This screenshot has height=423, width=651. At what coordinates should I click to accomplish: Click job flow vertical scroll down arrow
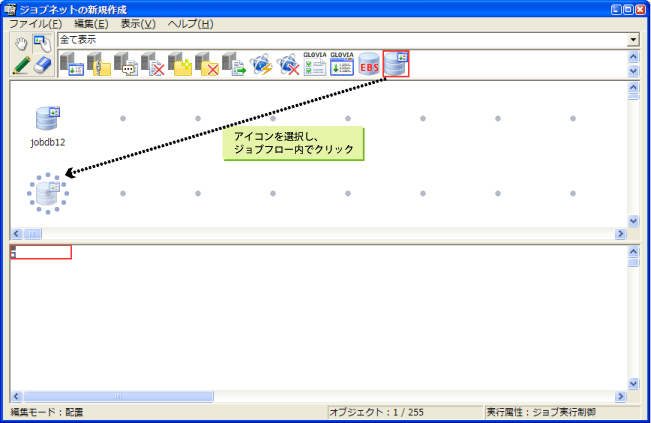[633, 221]
